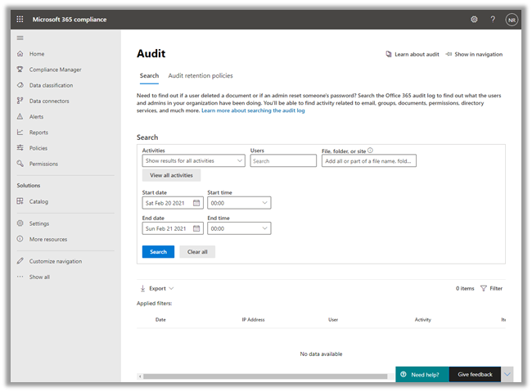This screenshot has height=392, width=532.
Task: Expand the Export dropdown menu
Action: tap(156, 288)
